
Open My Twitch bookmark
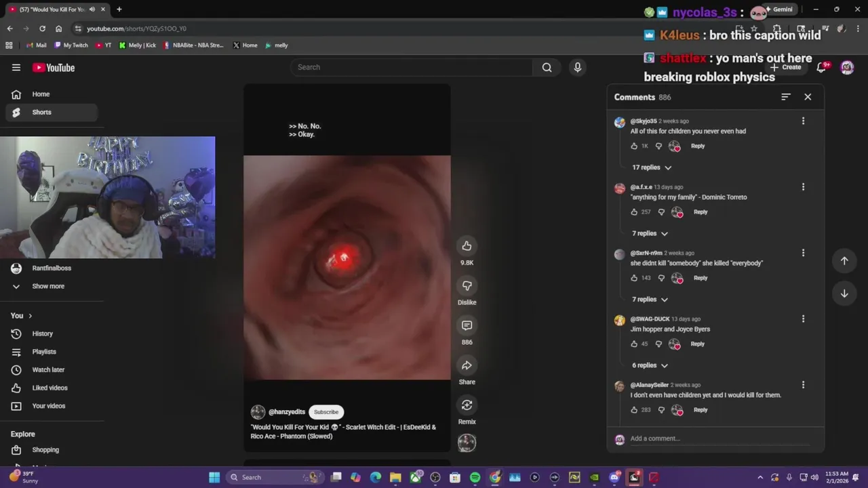(x=71, y=45)
